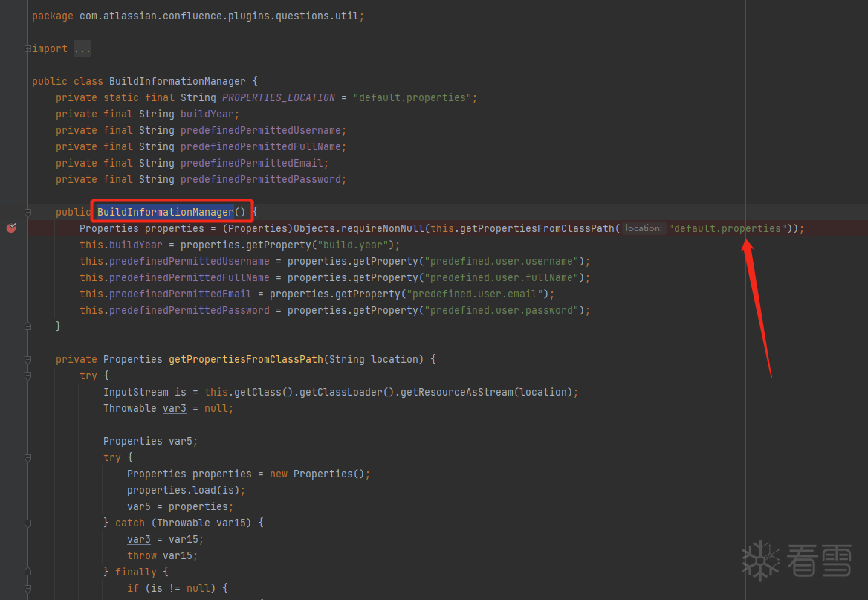
Task: Click the Properties var5 declaration
Action: [150, 441]
